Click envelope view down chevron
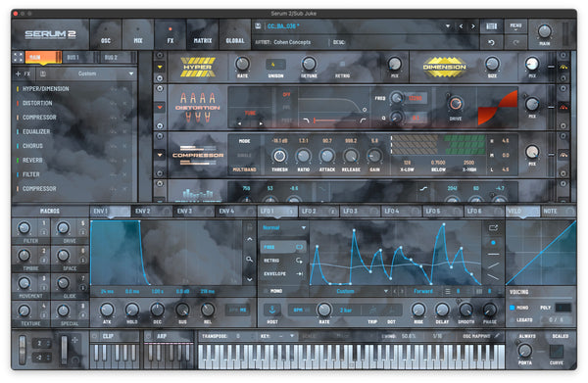This screenshot has width=588, height=383. click(249, 279)
